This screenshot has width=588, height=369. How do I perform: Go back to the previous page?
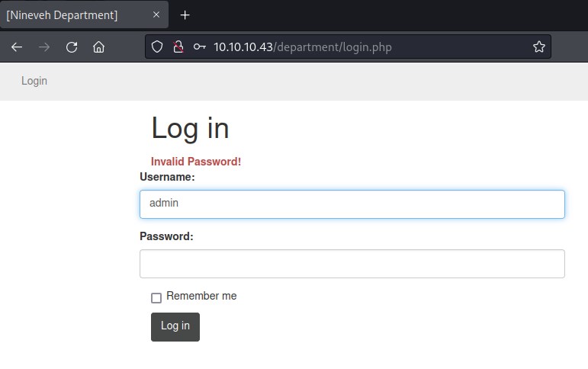(x=17, y=47)
